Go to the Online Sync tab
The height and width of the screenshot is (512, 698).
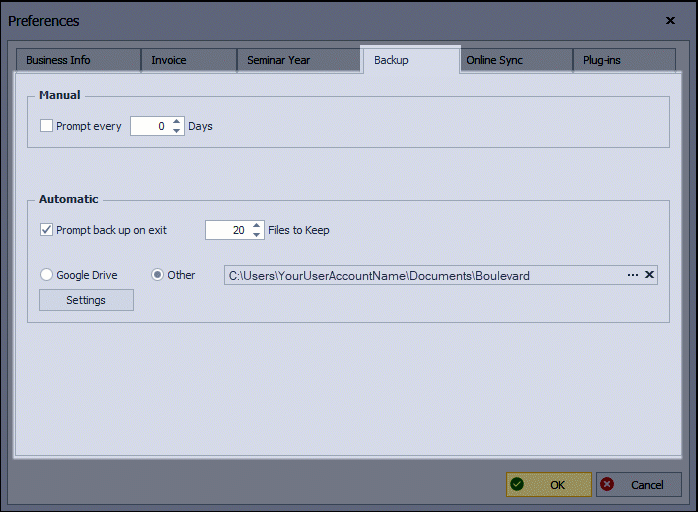[x=516, y=60]
